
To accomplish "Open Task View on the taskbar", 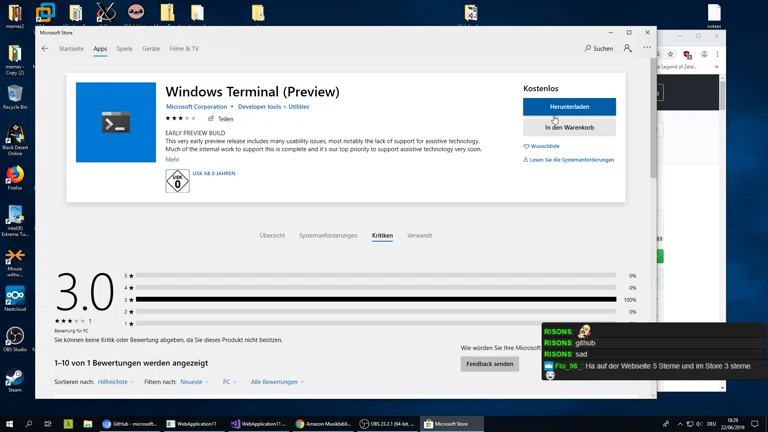I will (x=48, y=424).
